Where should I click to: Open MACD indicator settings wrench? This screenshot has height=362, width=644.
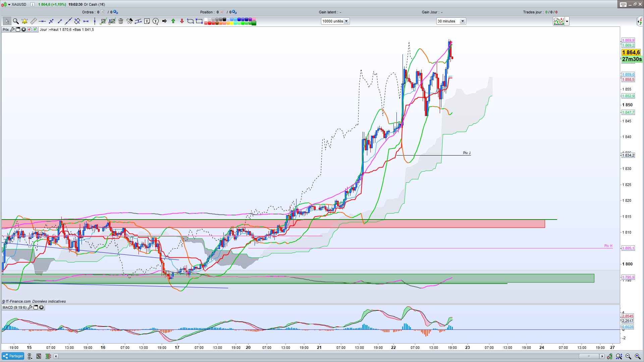30,307
